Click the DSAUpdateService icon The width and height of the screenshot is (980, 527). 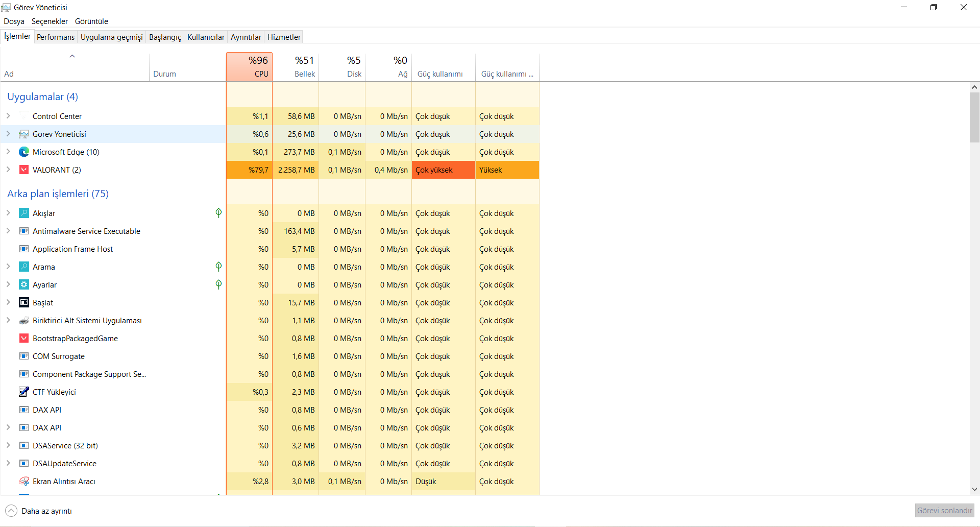tap(24, 464)
